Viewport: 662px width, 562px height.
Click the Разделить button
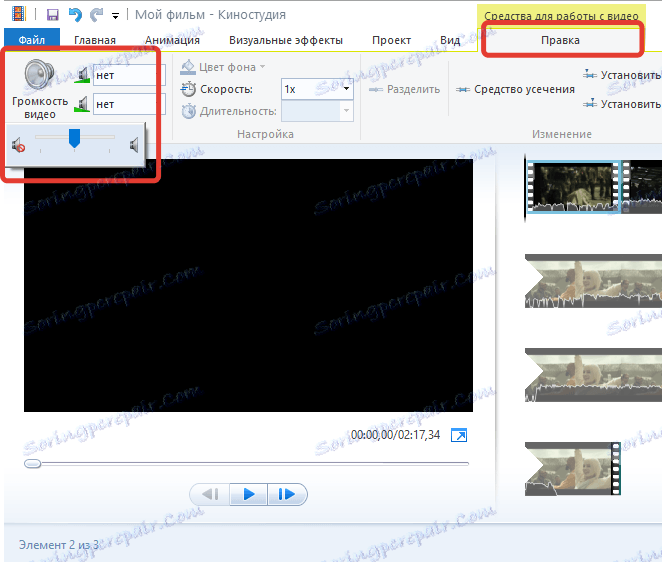point(404,90)
